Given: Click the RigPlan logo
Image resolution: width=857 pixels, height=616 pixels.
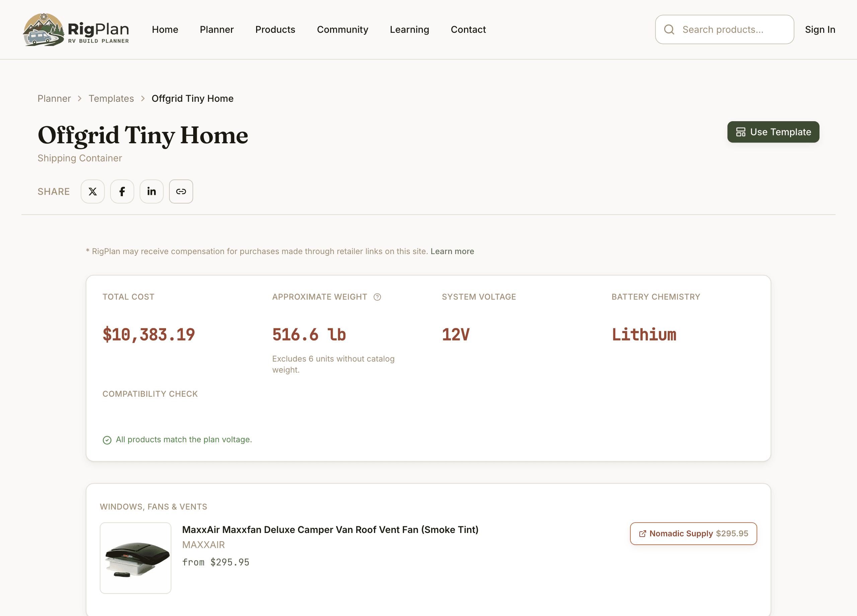Looking at the screenshot, I should point(76,29).
